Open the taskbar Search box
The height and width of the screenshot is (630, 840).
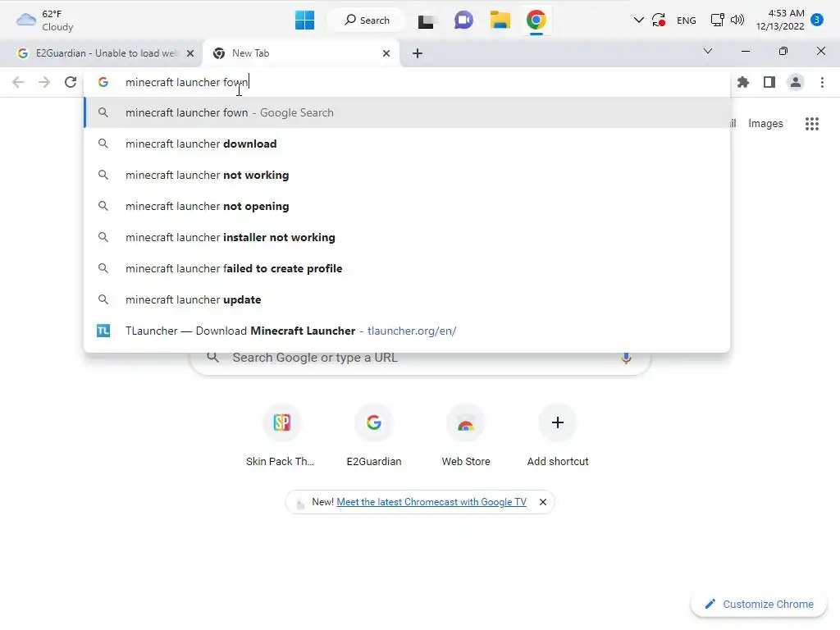[x=367, y=21]
